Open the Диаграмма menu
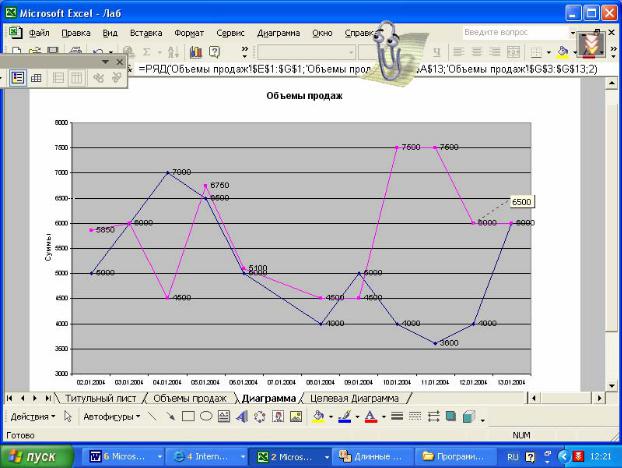The width and height of the screenshot is (622, 468). 278,33
